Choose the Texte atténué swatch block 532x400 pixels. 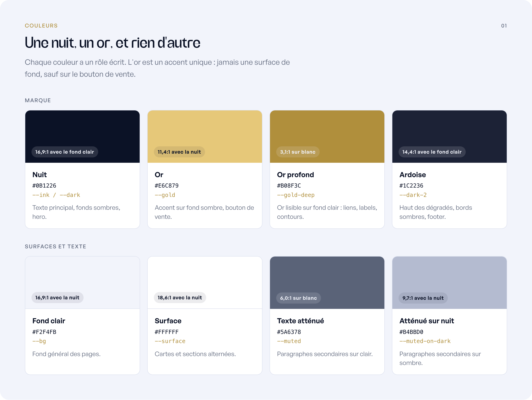click(327, 282)
